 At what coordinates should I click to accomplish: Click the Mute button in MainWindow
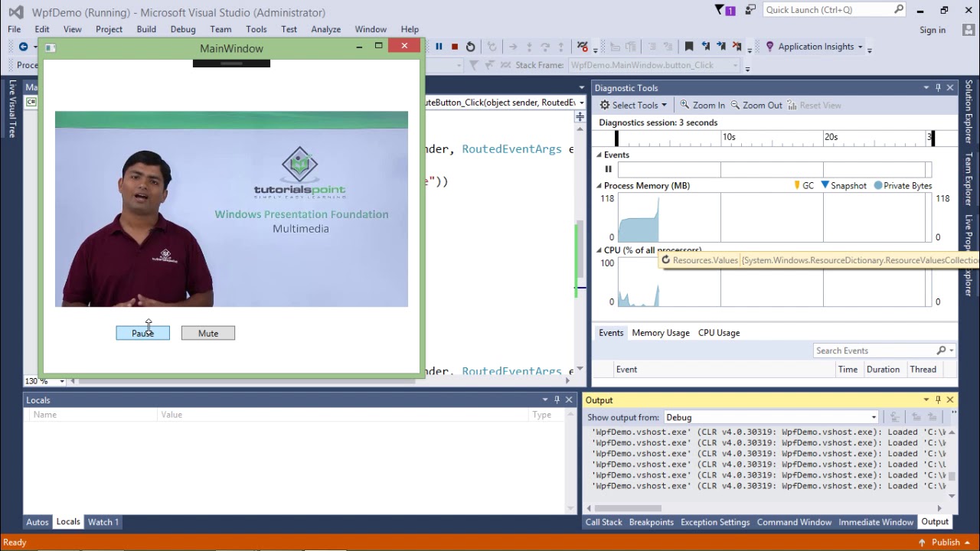208,333
